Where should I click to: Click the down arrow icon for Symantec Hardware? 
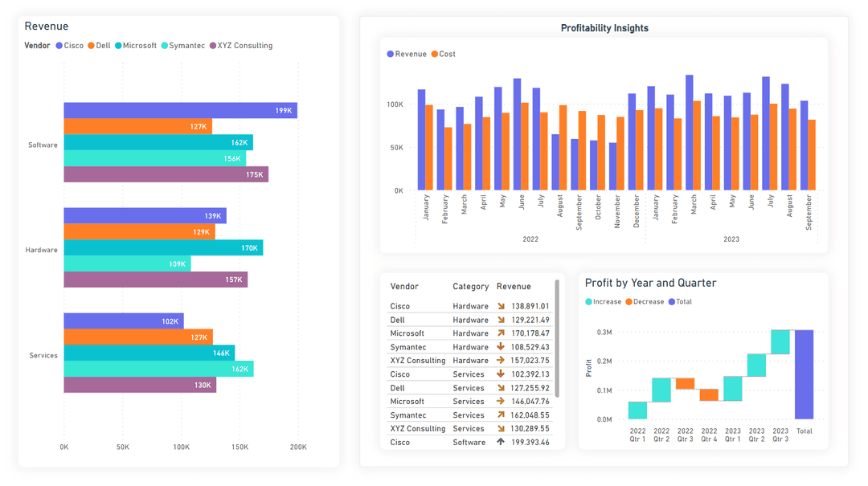click(x=501, y=346)
